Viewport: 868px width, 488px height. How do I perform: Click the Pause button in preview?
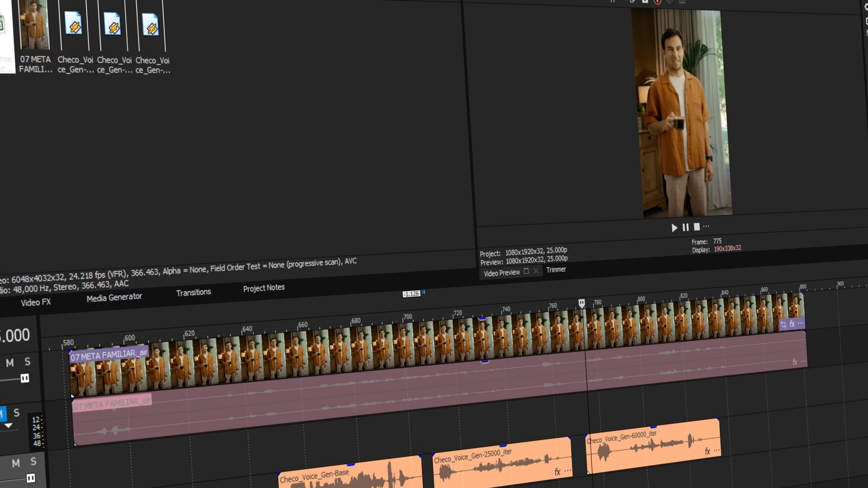685,227
